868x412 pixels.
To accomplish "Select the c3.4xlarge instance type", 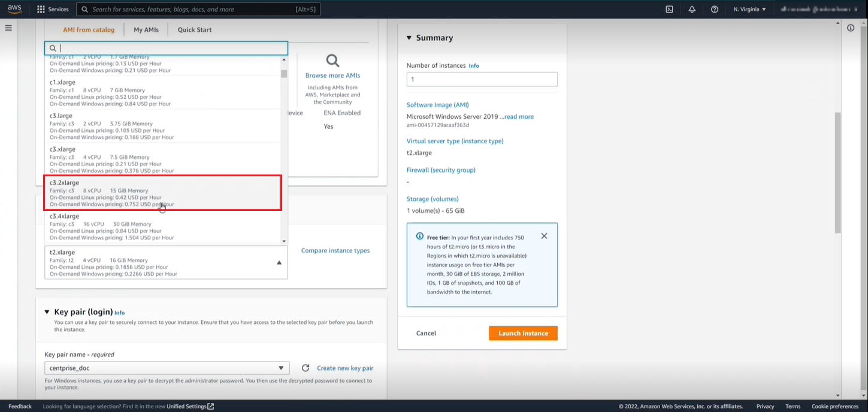I will 162,227.
